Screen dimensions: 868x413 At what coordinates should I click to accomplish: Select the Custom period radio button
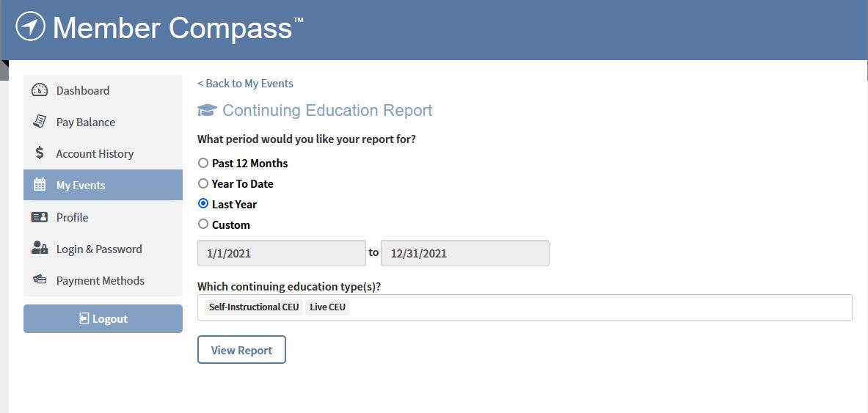pos(203,224)
